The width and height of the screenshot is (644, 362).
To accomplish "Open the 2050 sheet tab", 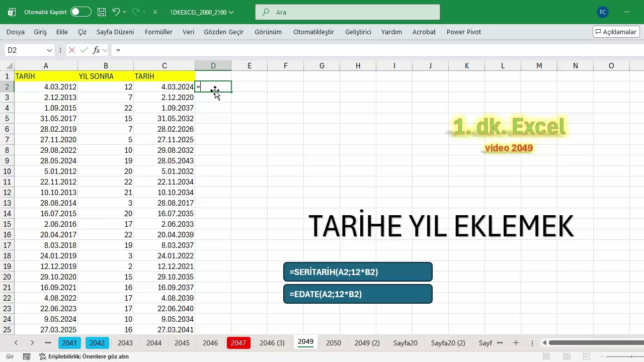I will click(x=334, y=343).
